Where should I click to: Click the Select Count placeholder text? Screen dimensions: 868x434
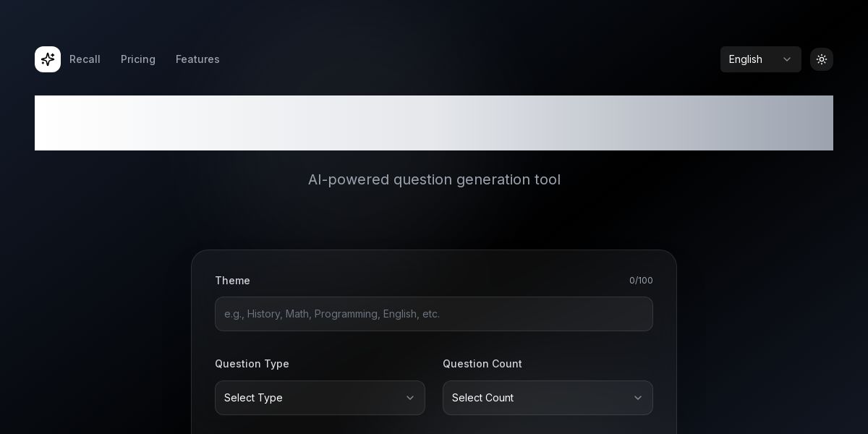click(482, 398)
